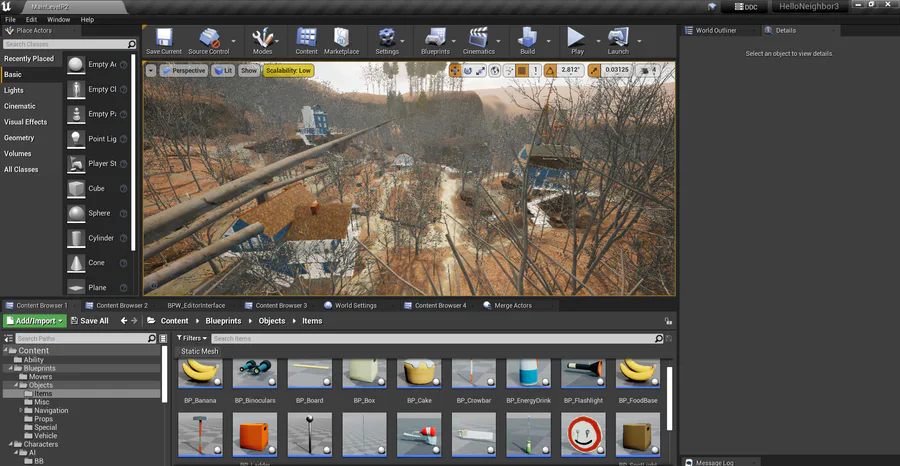Click the Search Classes magnifier icon
This screenshot has width=900, height=466.
(131, 44)
